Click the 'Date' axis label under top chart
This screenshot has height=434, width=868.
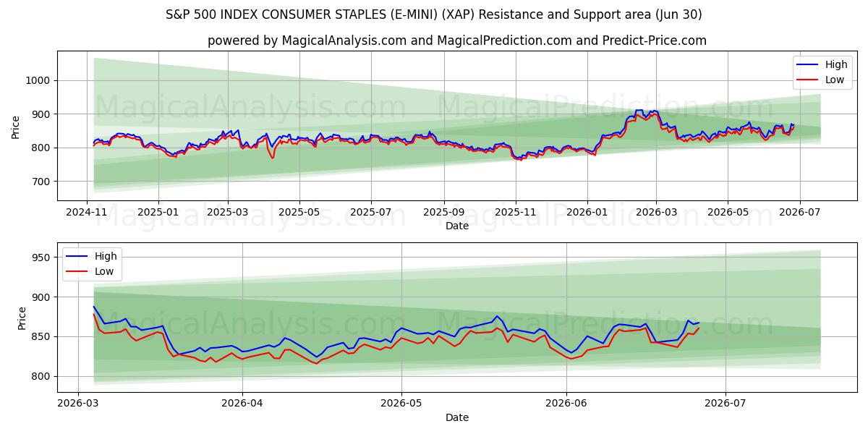[x=457, y=226]
